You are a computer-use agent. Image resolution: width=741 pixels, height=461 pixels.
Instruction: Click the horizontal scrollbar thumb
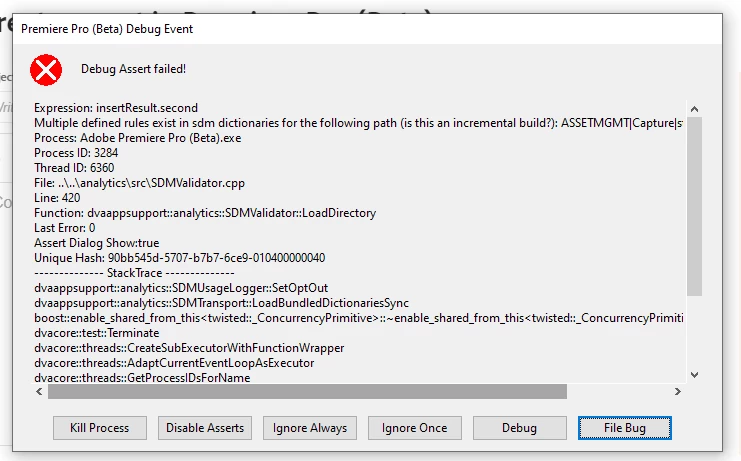point(307,392)
